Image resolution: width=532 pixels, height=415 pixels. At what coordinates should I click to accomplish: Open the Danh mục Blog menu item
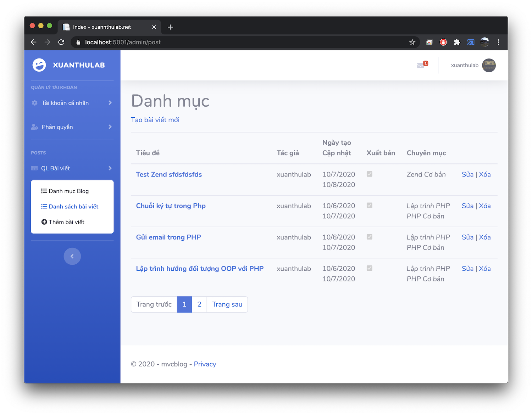(65, 191)
